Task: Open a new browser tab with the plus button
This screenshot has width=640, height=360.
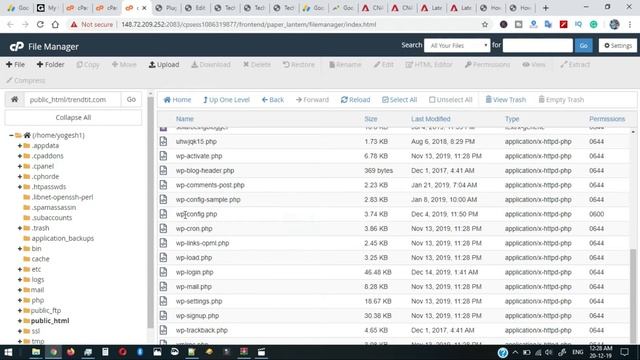Action: tap(545, 8)
